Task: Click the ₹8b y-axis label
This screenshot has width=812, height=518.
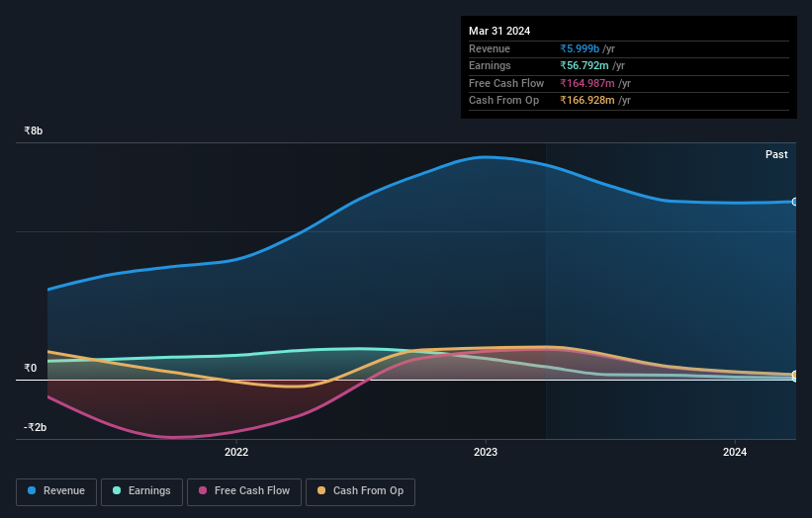Action: (34, 130)
